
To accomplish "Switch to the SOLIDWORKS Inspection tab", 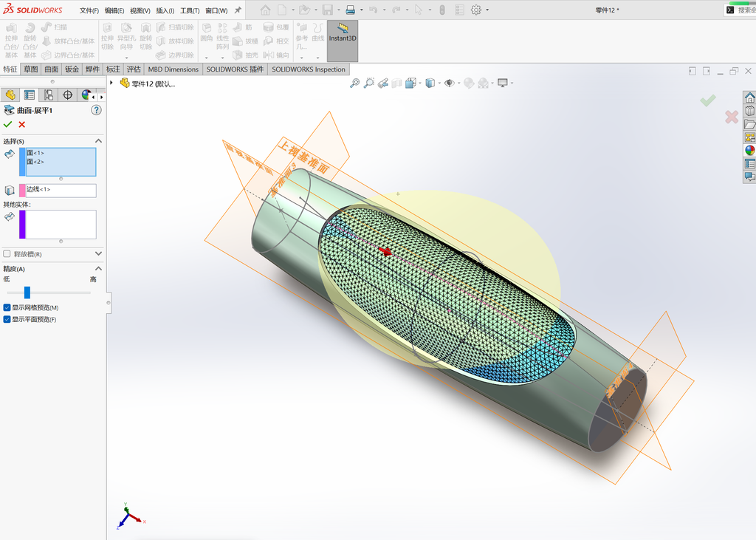I will (x=309, y=69).
